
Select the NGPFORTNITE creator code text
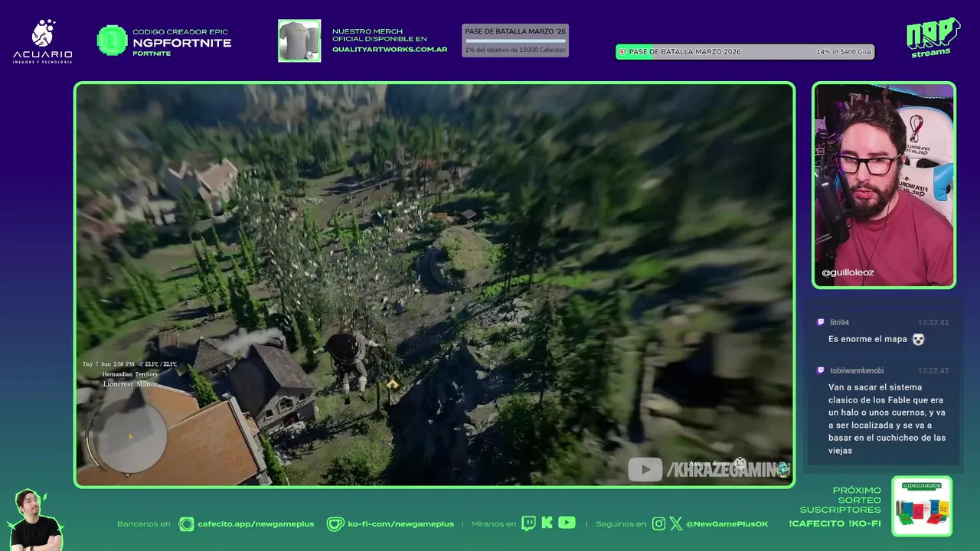(182, 43)
